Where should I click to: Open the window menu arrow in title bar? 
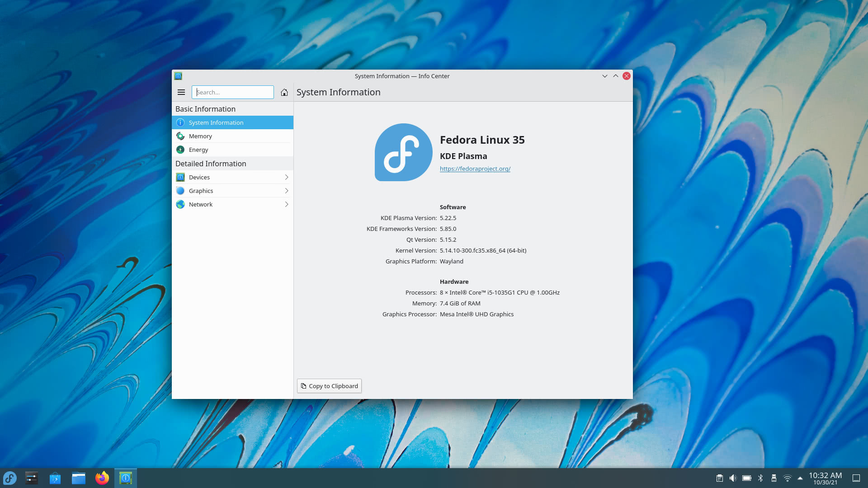coord(605,76)
